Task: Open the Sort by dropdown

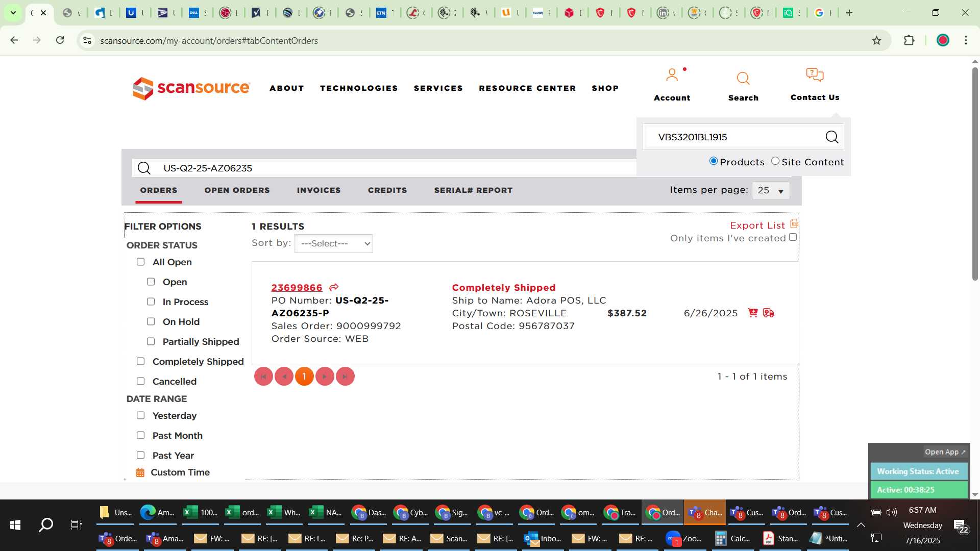Action: [x=334, y=243]
